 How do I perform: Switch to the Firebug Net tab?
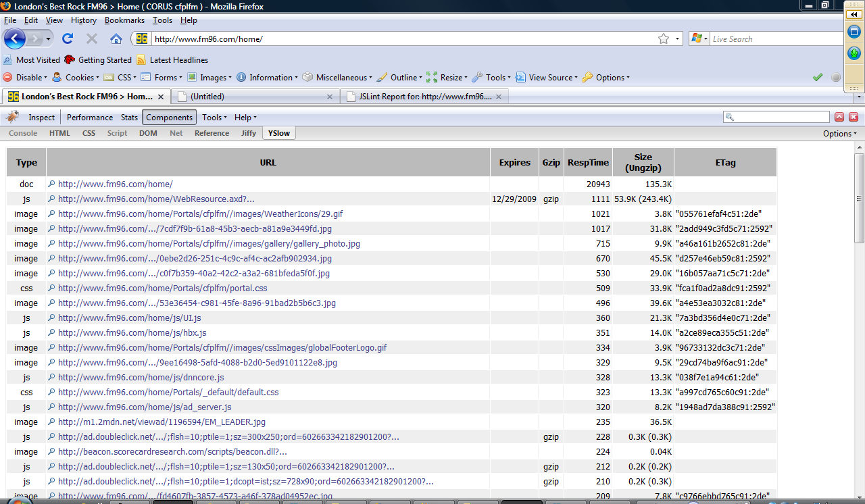[176, 133]
